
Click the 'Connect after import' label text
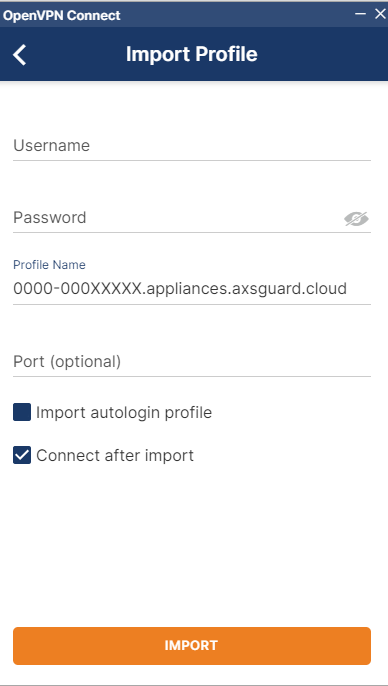(x=115, y=455)
